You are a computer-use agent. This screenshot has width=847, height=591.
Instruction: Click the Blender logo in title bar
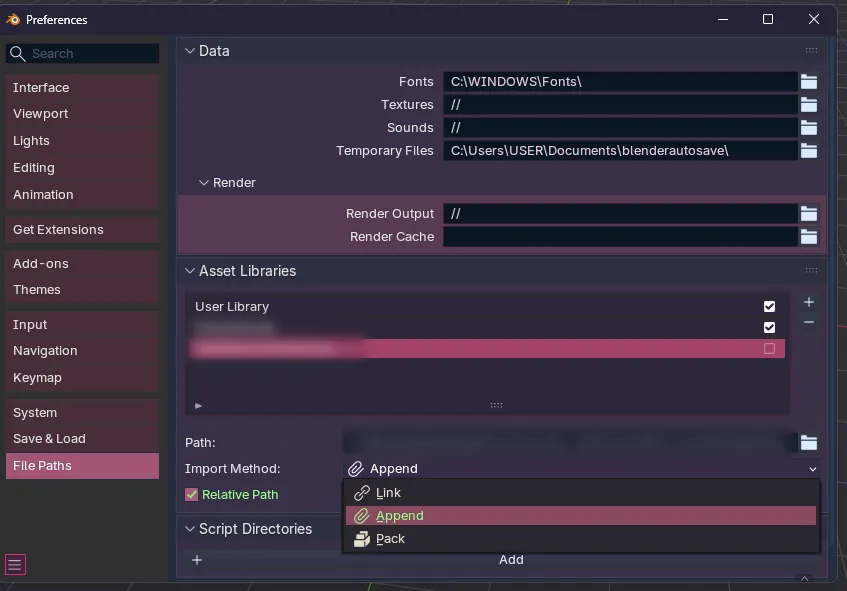click(x=13, y=19)
